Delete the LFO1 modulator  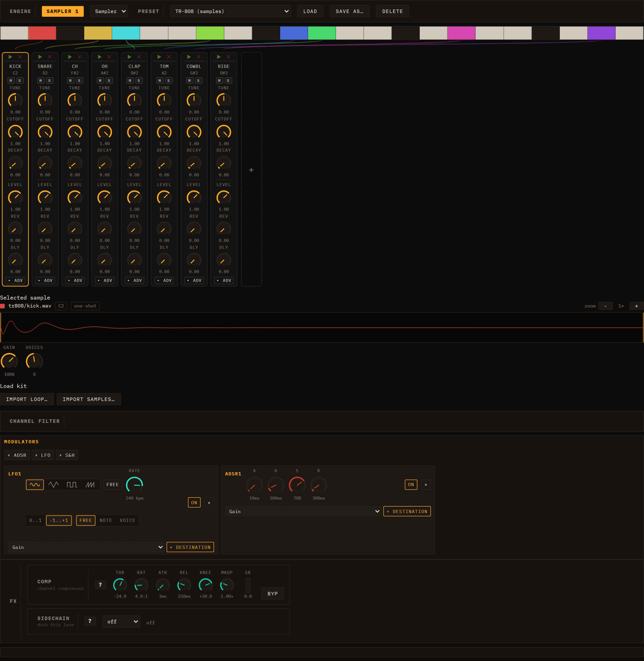pyautogui.click(x=209, y=502)
